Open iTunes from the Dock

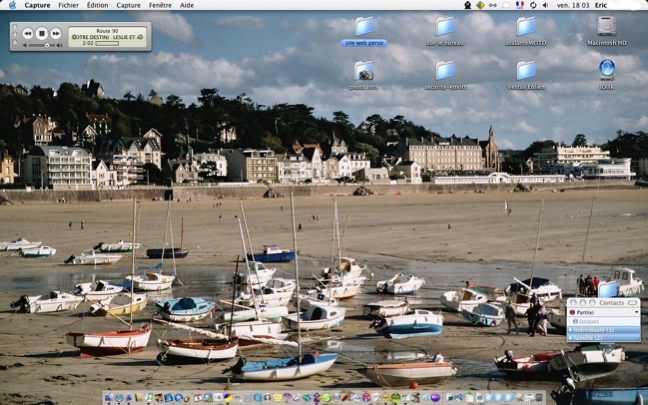pos(149,398)
